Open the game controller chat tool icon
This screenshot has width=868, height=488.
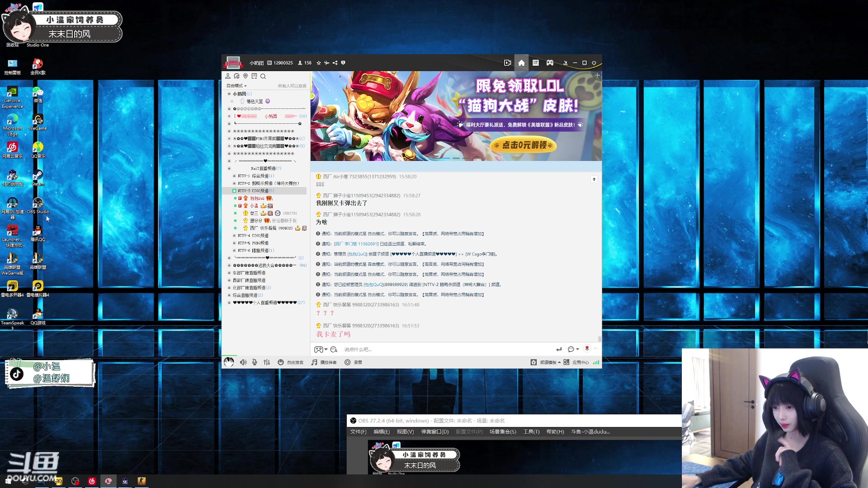pos(319,349)
